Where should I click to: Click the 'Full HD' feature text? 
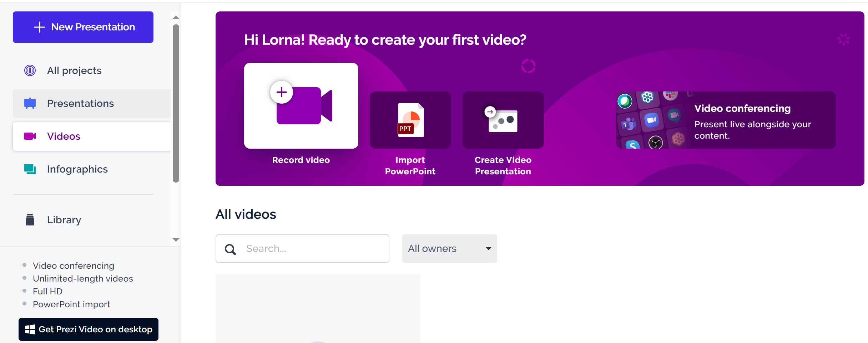coord(47,292)
